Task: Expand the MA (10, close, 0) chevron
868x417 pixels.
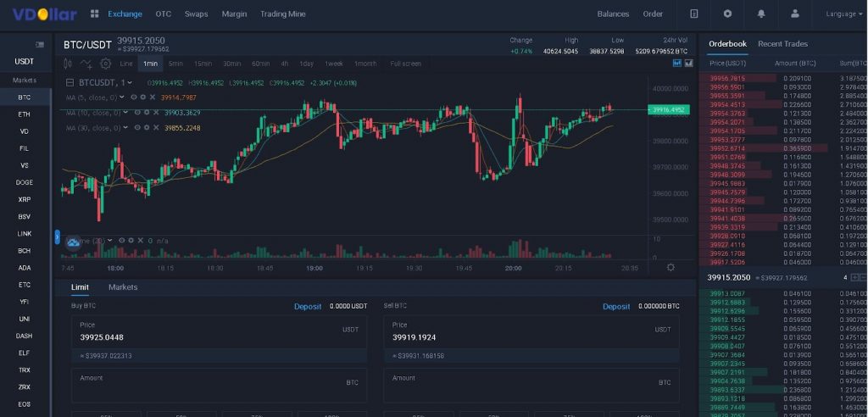Action: (125, 113)
